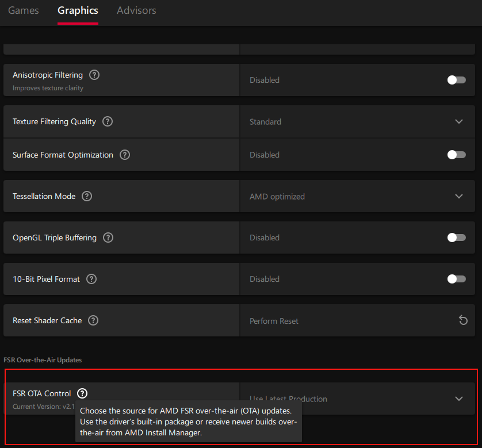This screenshot has height=448, width=482.
Task: Toggle 10-Bit Pixel Format on
Action: (456, 279)
